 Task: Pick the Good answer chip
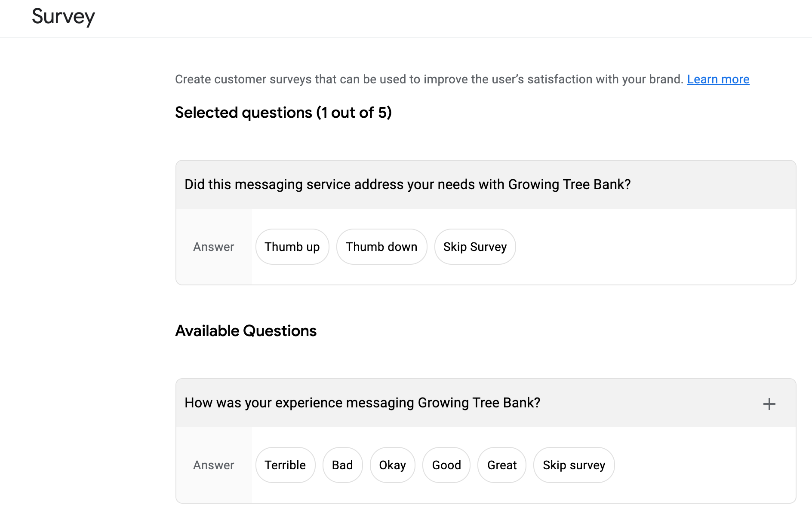coord(446,465)
